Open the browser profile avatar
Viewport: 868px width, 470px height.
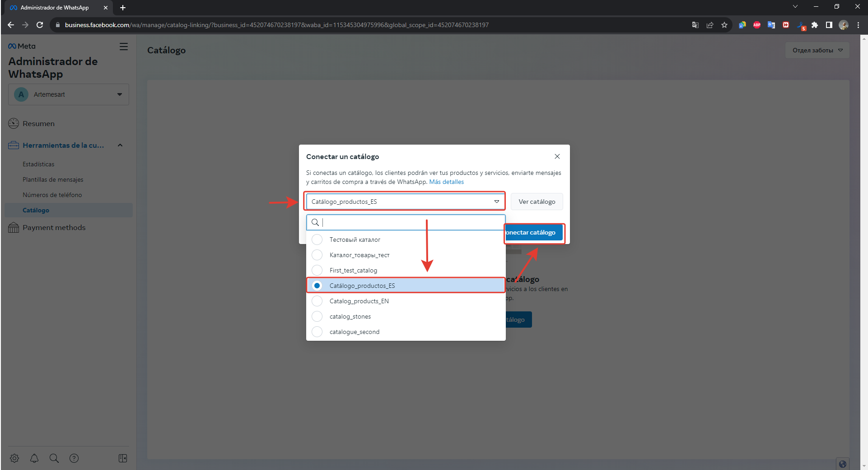pos(844,25)
